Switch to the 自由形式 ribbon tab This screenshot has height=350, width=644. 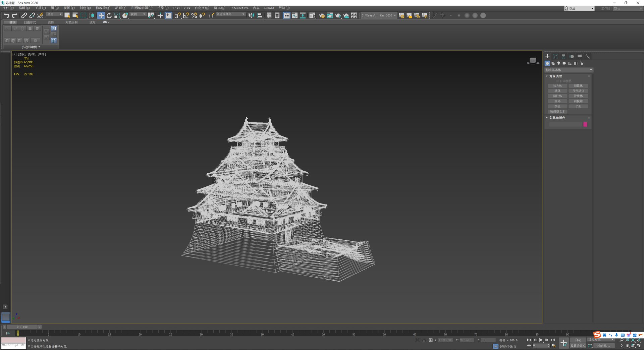pyautogui.click(x=30, y=22)
